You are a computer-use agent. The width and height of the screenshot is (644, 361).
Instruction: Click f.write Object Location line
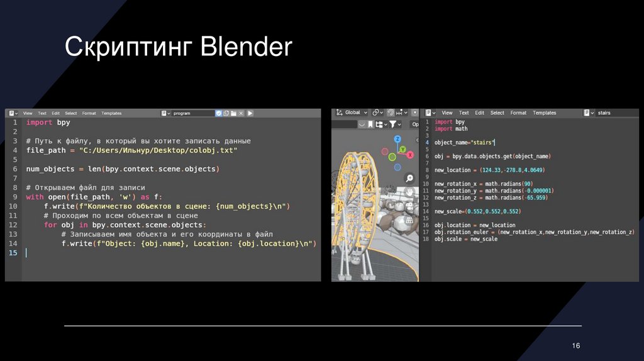(x=189, y=243)
